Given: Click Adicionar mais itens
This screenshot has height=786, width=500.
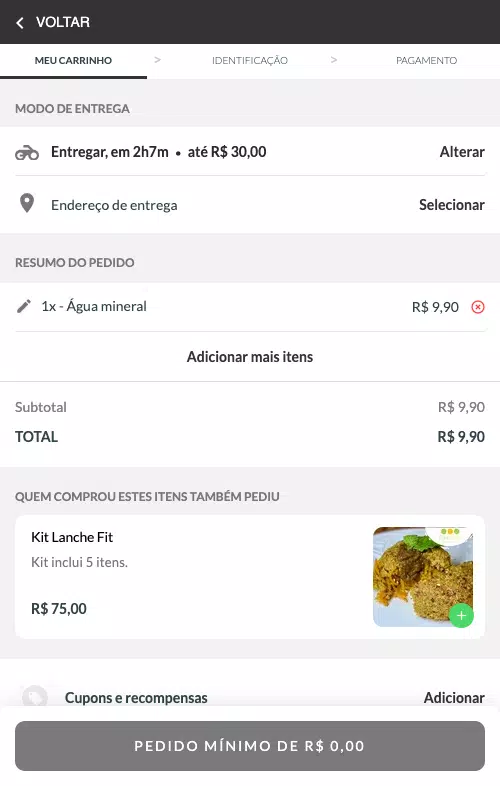Looking at the screenshot, I should (250, 357).
